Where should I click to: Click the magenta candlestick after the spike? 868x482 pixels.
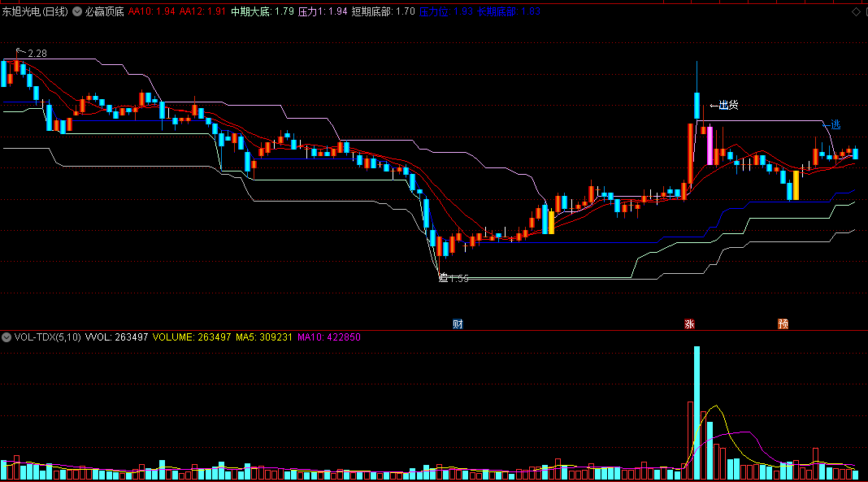(x=710, y=145)
